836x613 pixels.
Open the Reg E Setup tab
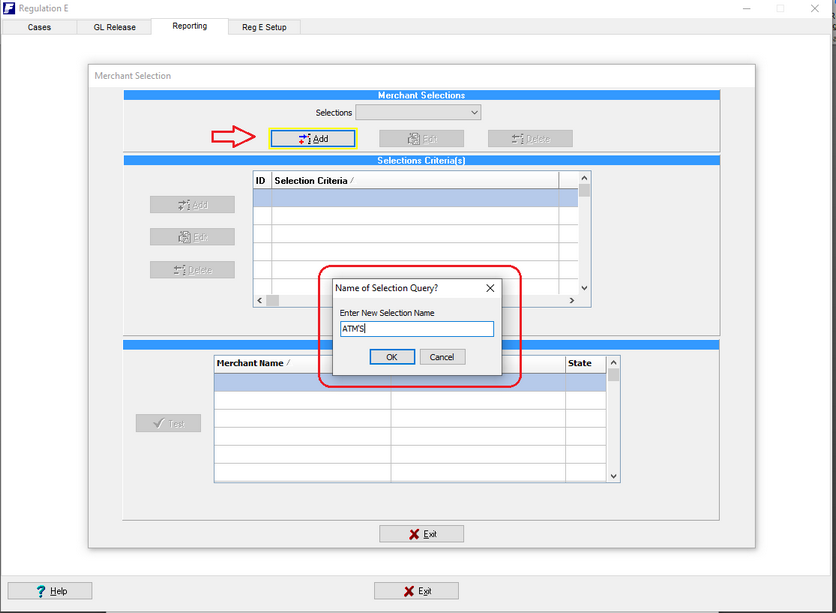click(264, 27)
